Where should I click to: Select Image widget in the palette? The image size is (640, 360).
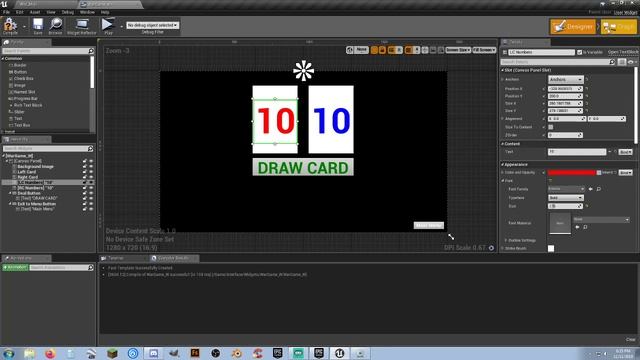click(x=20, y=85)
